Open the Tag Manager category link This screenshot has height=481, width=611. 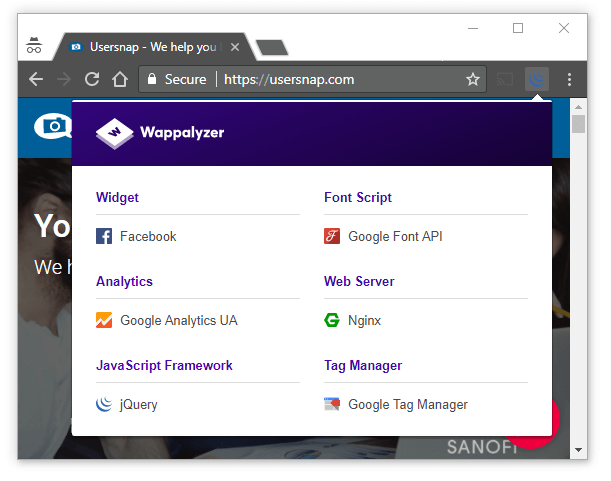coord(363,366)
